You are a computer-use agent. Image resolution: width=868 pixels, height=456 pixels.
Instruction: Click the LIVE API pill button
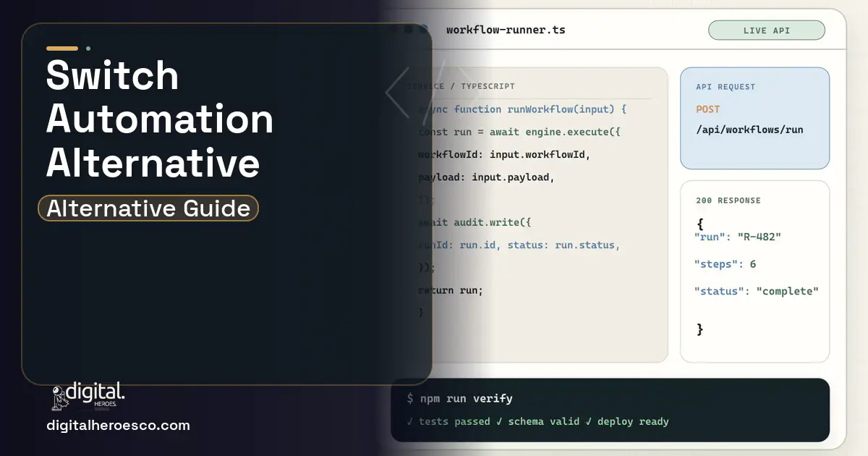[767, 30]
